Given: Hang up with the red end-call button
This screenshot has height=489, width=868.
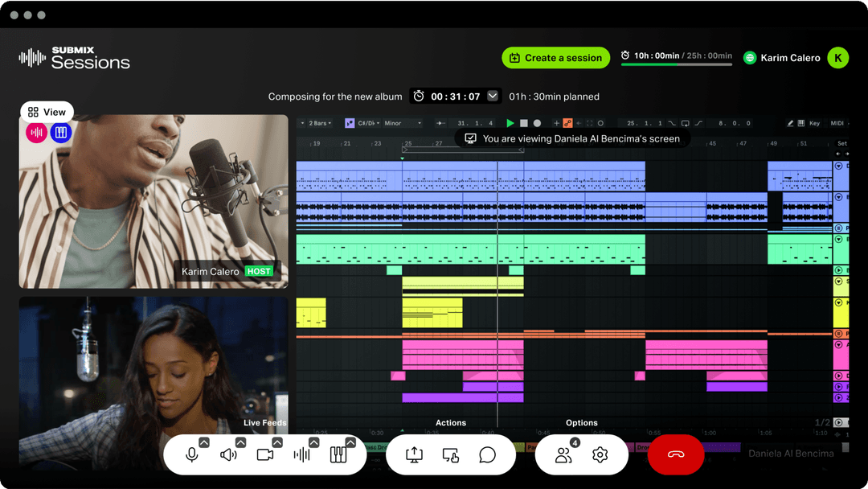Looking at the screenshot, I should click(x=676, y=454).
